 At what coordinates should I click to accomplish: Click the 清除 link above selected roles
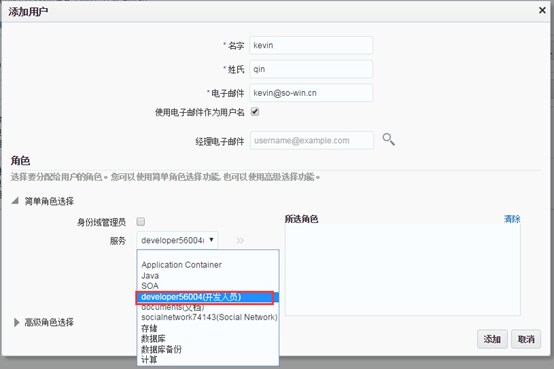pyautogui.click(x=512, y=219)
